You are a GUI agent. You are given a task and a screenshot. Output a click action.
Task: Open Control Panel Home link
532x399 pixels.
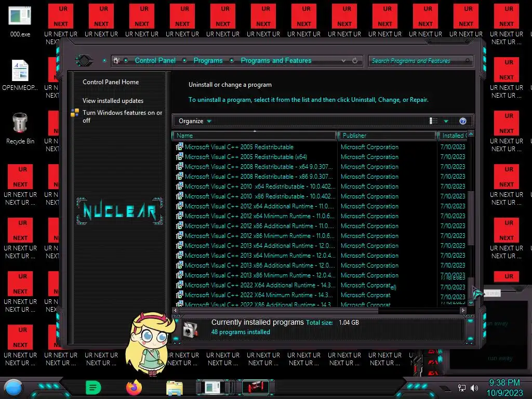[111, 82]
